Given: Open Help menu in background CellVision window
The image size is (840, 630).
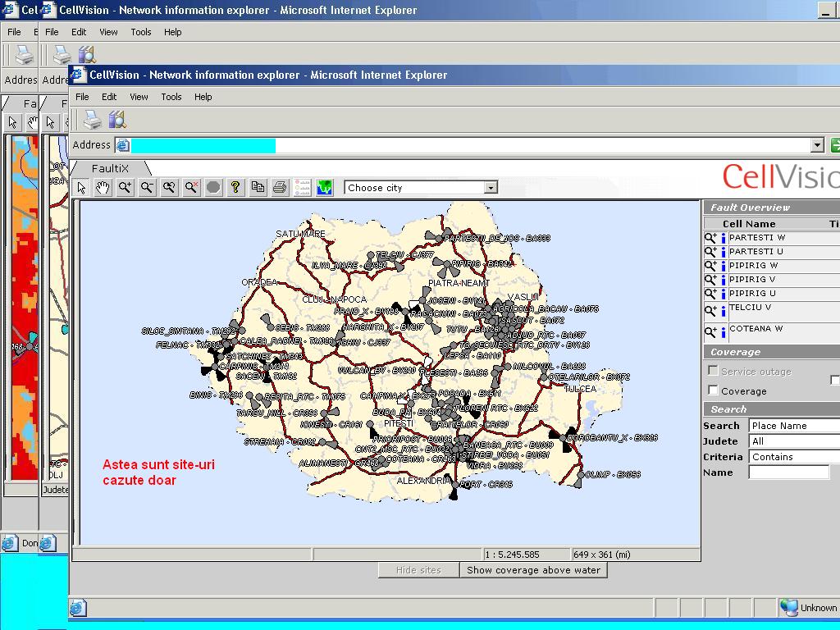Looking at the screenshot, I should pyautogui.click(x=172, y=32).
